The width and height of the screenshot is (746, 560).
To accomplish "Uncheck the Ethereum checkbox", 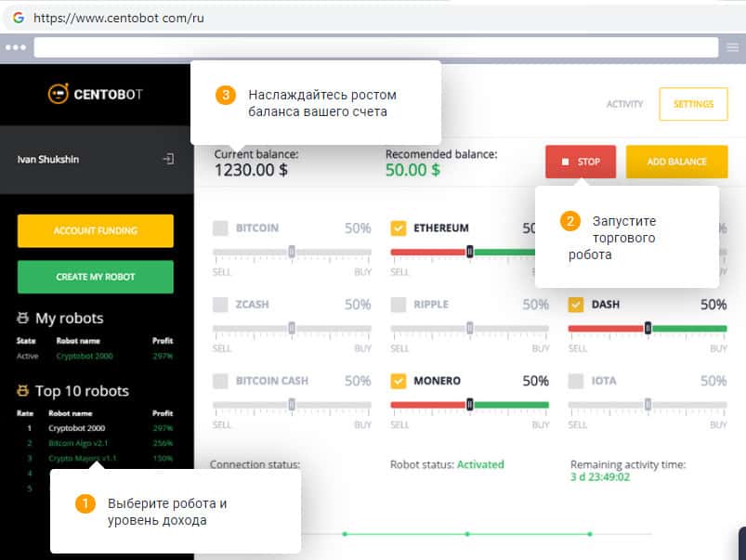I will coord(399,228).
